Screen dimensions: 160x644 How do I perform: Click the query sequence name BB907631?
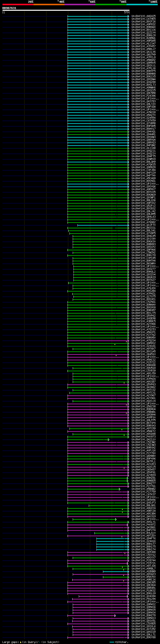click(9, 8)
